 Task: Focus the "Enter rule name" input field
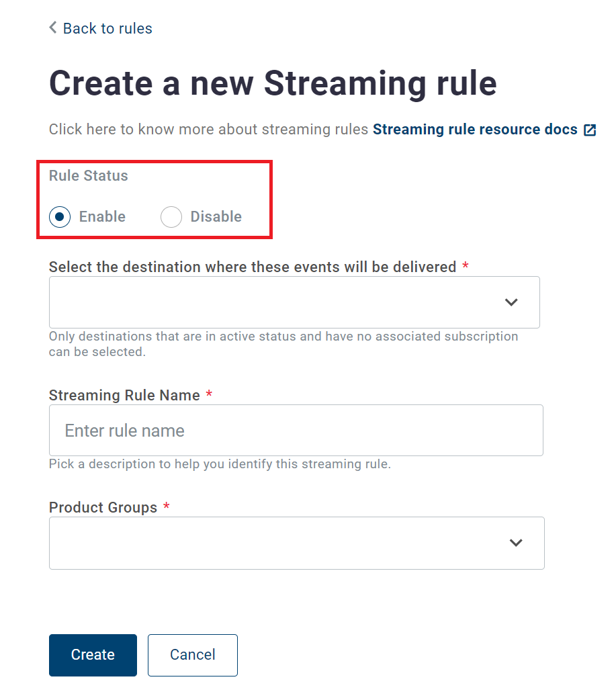pos(296,431)
